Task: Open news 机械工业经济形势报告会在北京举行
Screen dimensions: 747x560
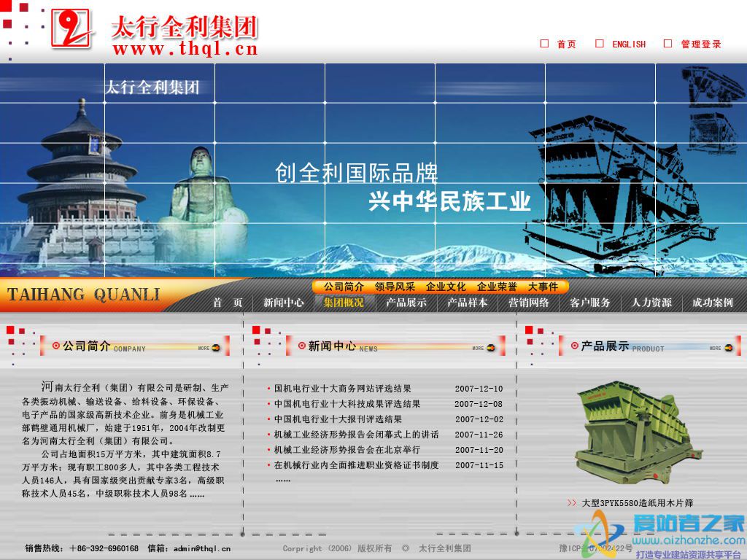Action: tap(347, 450)
